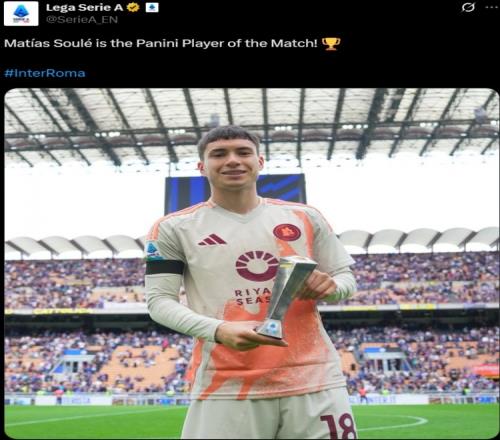Image resolution: width=500 pixels, height=440 pixels.
Task: Click the black armband on the sleeve
Action: pos(165,267)
